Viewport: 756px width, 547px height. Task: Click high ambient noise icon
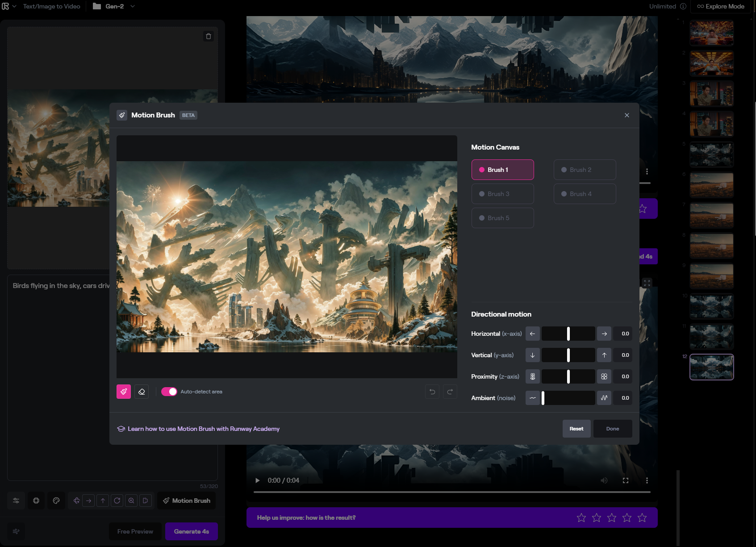(x=604, y=398)
